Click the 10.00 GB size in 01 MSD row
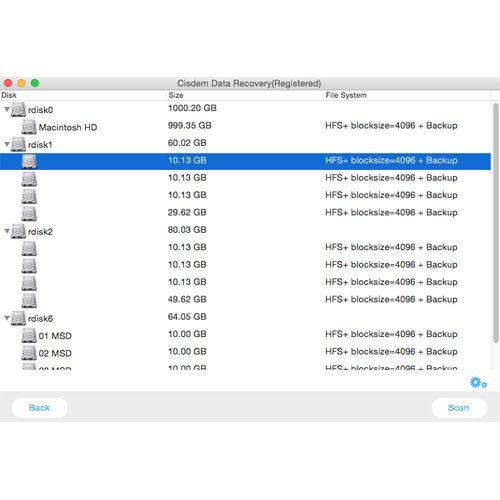 point(187,334)
